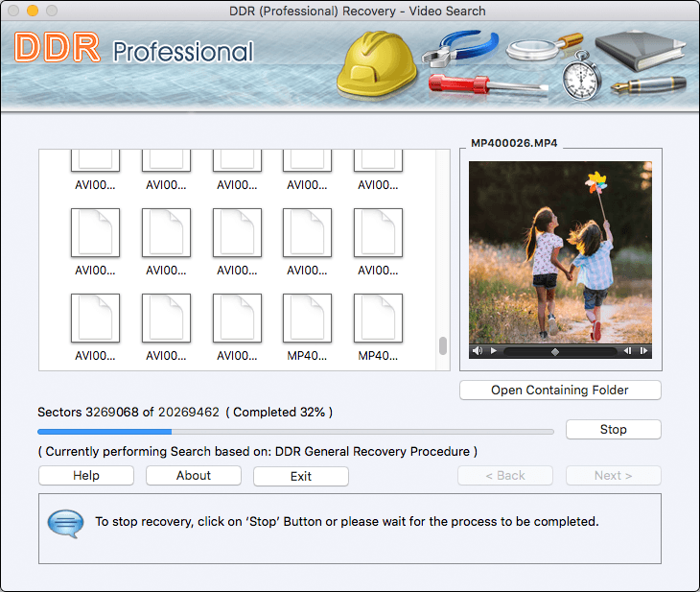Click the preview seek slider handle
This screenshot has height=592, width=700.
pos(555,352)
